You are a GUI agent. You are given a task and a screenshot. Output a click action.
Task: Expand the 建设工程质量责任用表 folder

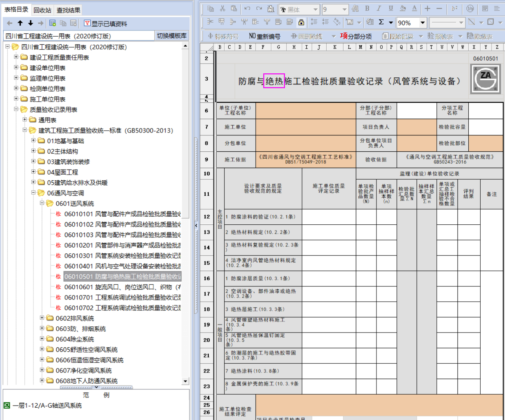pos(16,57)
